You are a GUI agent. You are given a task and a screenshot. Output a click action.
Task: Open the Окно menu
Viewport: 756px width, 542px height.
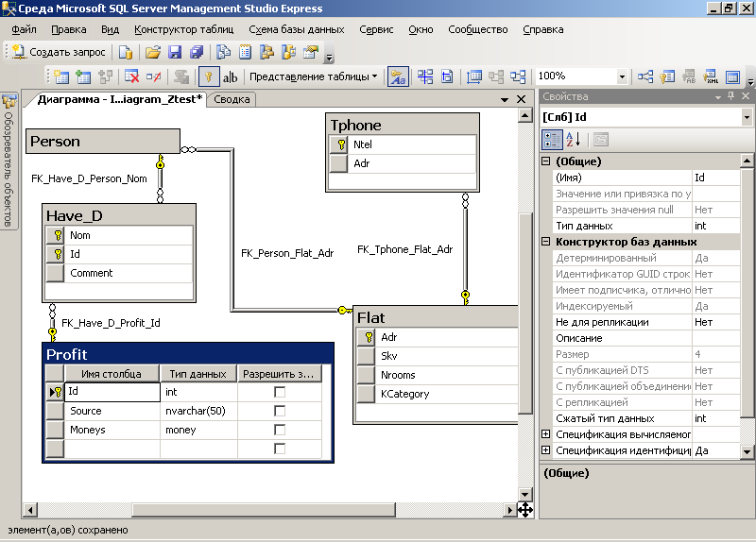421,29
